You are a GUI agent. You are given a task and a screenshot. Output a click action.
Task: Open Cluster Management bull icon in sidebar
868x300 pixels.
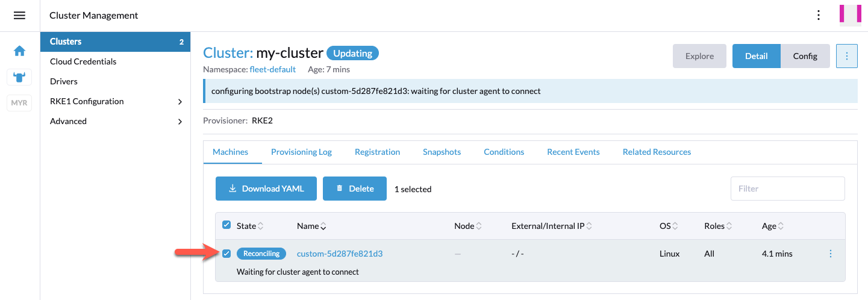19,77
